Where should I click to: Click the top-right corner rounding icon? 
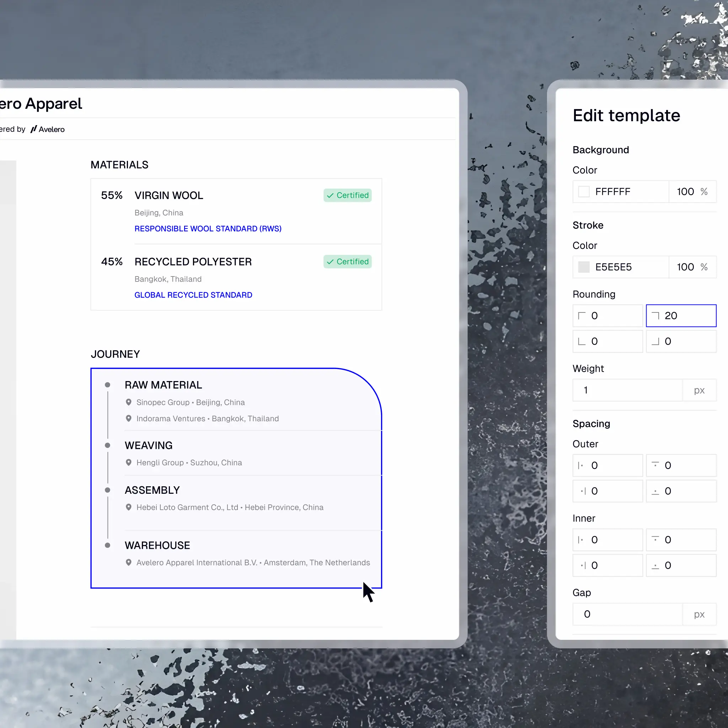(655, 316)
